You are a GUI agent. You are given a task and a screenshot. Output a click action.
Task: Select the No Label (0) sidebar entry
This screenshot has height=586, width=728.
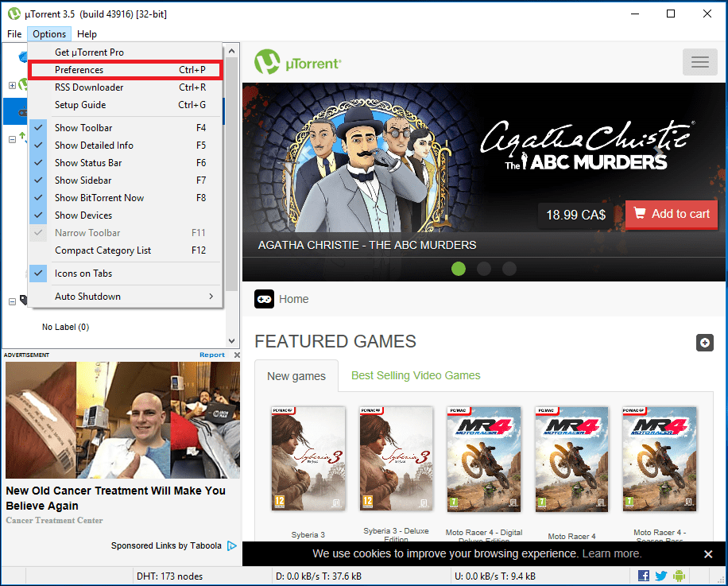pyautogui.click(x=65, y=327)
